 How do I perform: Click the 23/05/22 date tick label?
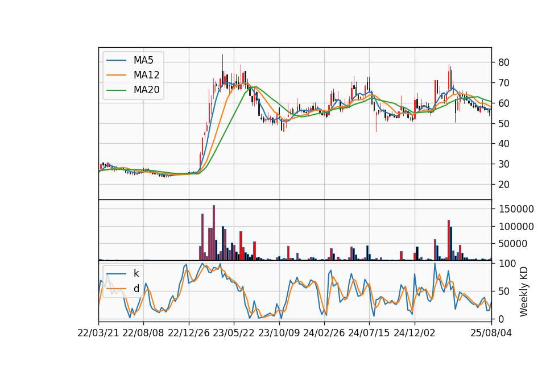coord(234,333)
